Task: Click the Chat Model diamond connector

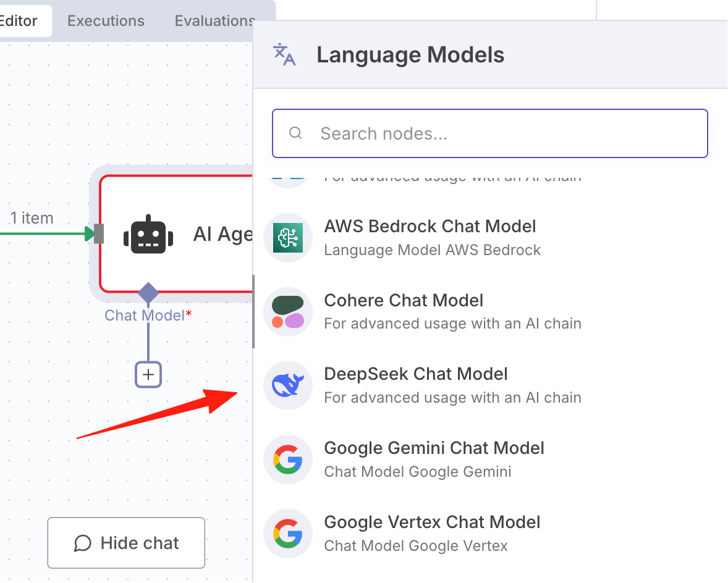Action: (x=148, y=293)
